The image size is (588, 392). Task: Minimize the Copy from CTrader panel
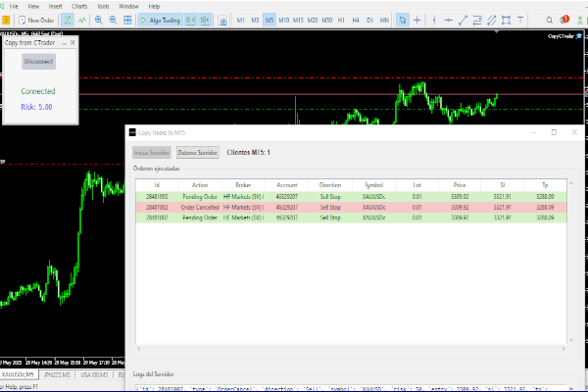(x=64, y=43)
